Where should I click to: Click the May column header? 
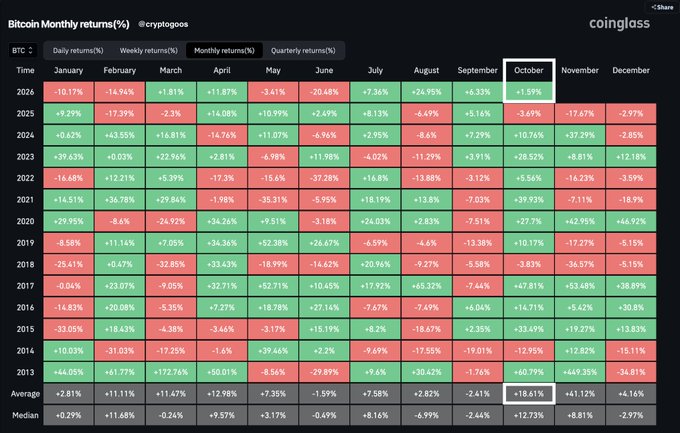pos(273,70)
